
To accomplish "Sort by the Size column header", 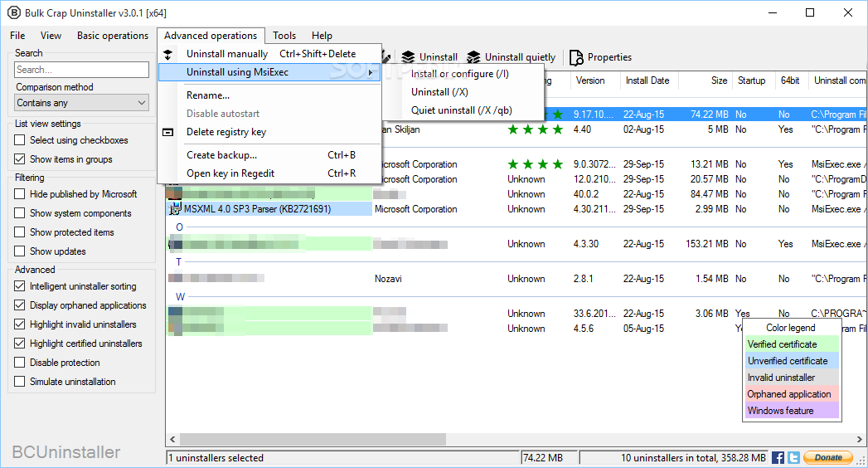I will [705, 80].
